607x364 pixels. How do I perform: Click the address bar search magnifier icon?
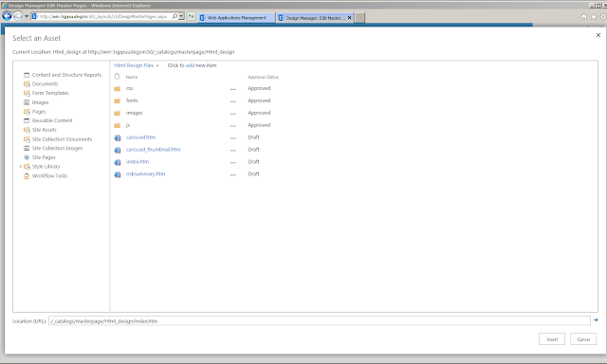[175, 17]
